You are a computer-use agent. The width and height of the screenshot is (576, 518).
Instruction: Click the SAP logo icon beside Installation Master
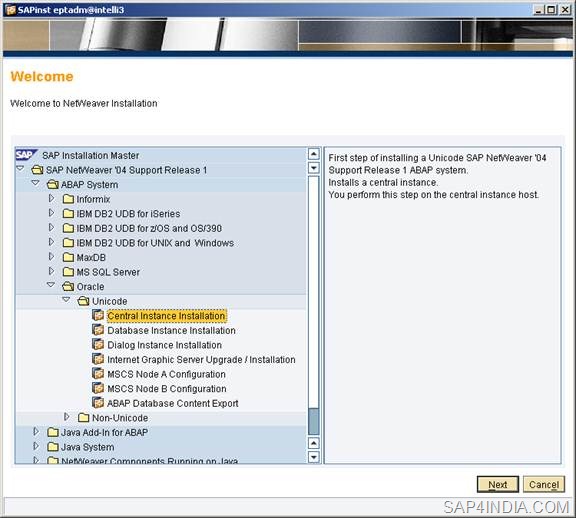(x=26, y=155)
